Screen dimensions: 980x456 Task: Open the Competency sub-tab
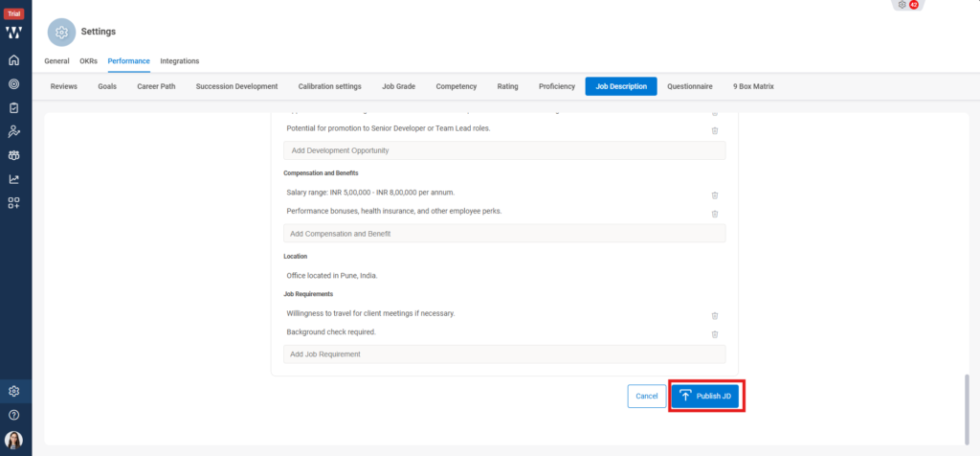tap(457, 86)
